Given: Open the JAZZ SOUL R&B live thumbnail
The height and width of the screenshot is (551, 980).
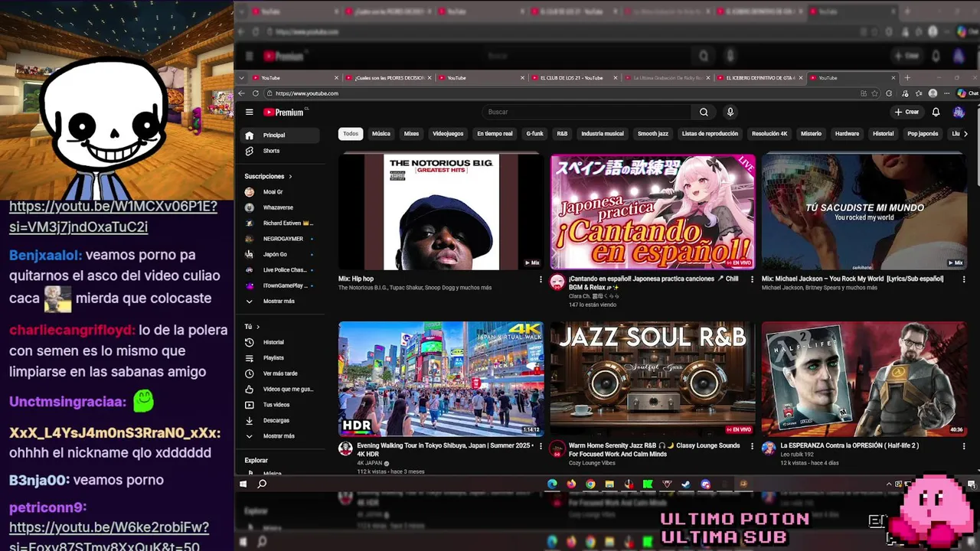Looking at the screenshot, I should (x=652, y=379).
